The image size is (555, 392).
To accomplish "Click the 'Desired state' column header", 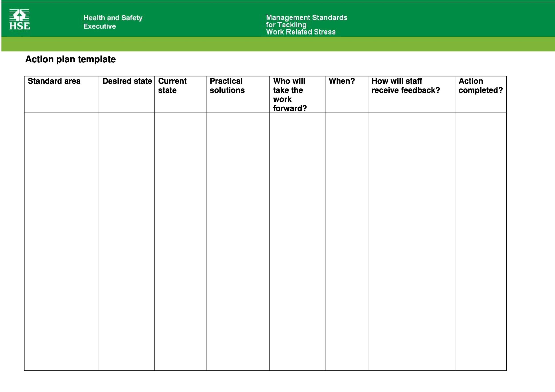I will click(127, 81).
